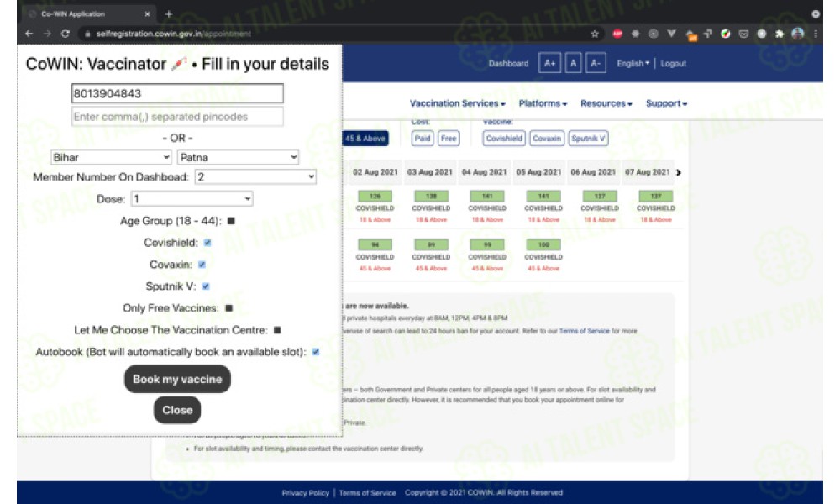Click the browser address bar URL
This screenshot has width=840, height=504.
[174, 34]
